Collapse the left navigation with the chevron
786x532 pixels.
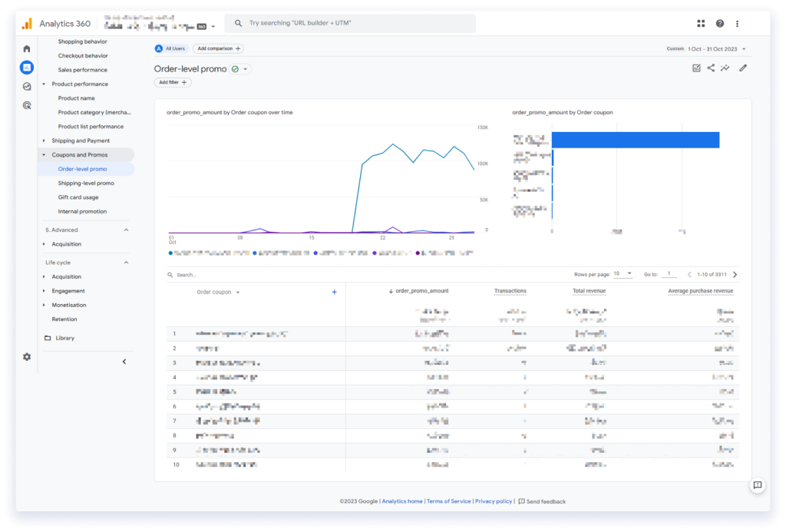click(124, 361)
